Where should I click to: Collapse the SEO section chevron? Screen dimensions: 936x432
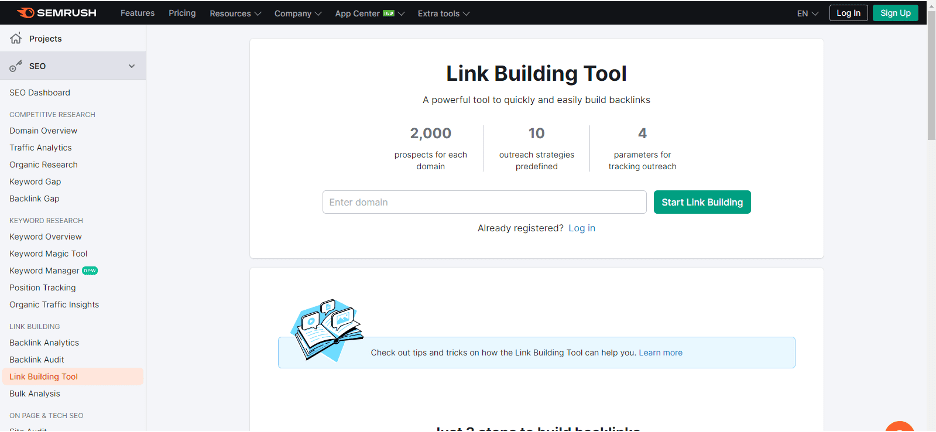(132, 66)
